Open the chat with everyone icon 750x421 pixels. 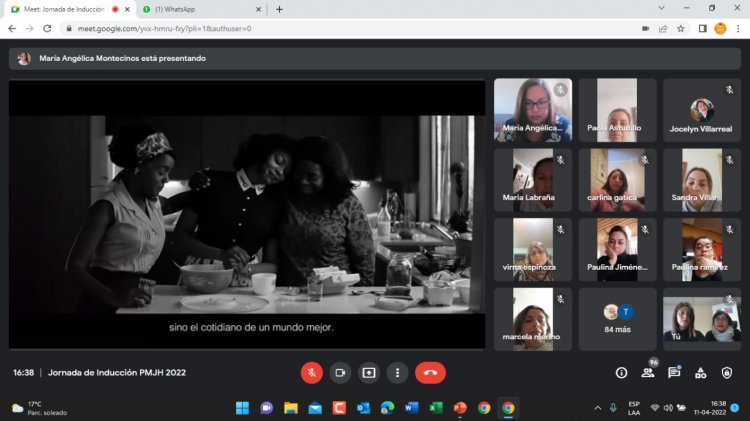(674, 373)
